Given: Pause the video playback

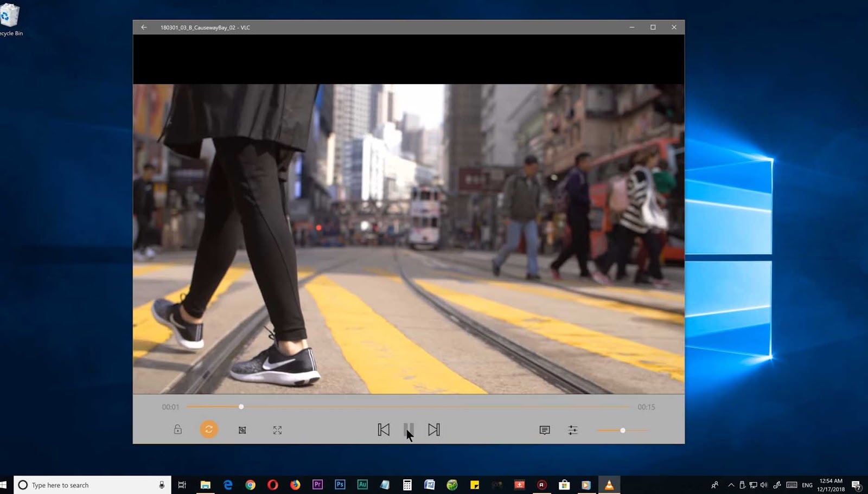Looking at the screenshot, I should (409, 429).
